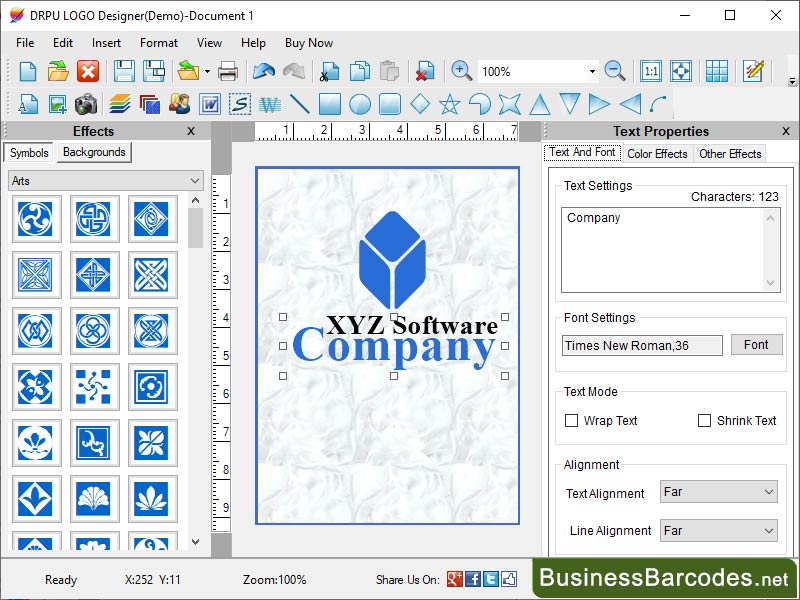Click the Times New Roman font field

click(x=641, y=345)
